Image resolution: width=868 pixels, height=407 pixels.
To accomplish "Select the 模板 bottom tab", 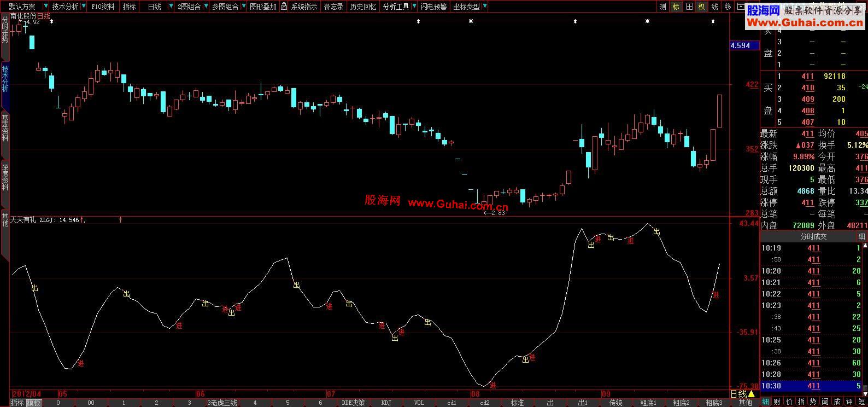I will tap(33, 403).
